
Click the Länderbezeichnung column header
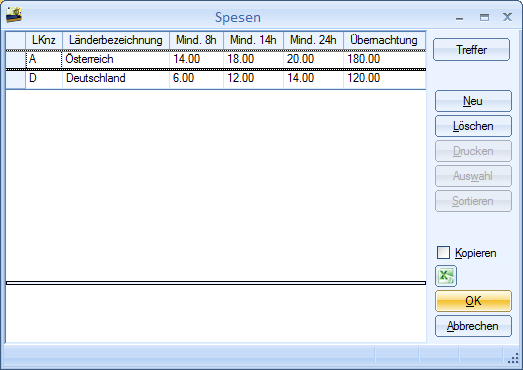point(116,40)
